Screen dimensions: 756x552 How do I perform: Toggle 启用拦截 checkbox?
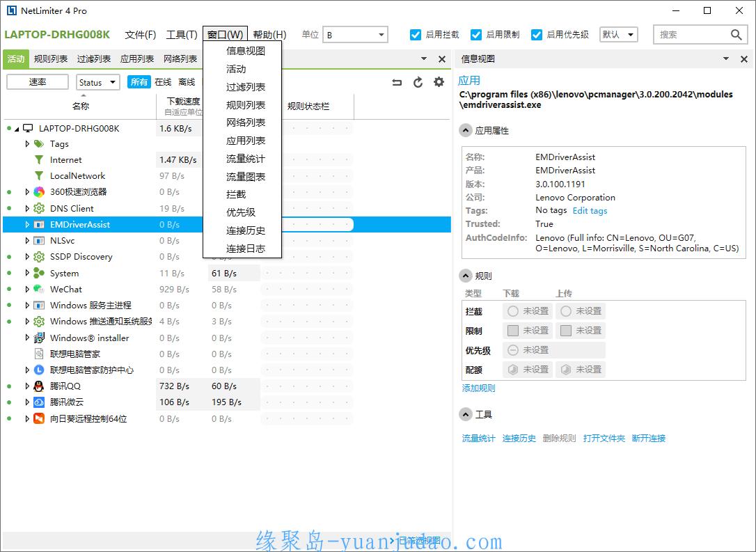tap(415, 35)
